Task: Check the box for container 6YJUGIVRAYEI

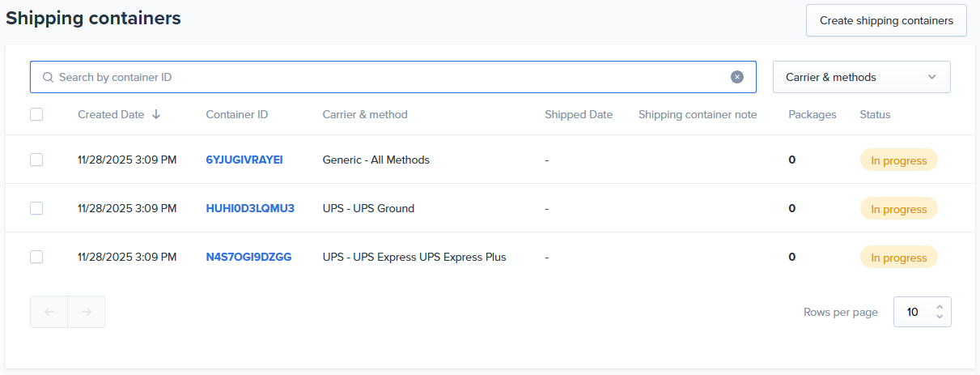Action: coord(36,160)
